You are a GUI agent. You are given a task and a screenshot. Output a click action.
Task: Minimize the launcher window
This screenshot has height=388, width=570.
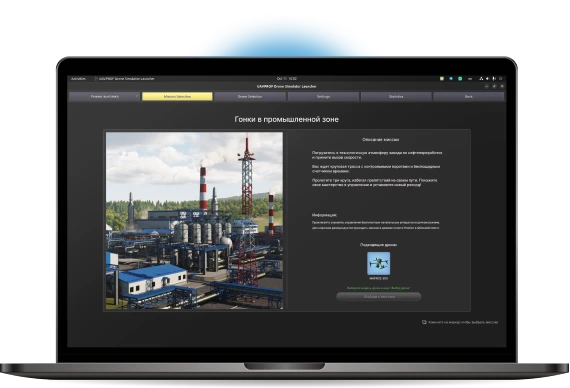[486, 87]
